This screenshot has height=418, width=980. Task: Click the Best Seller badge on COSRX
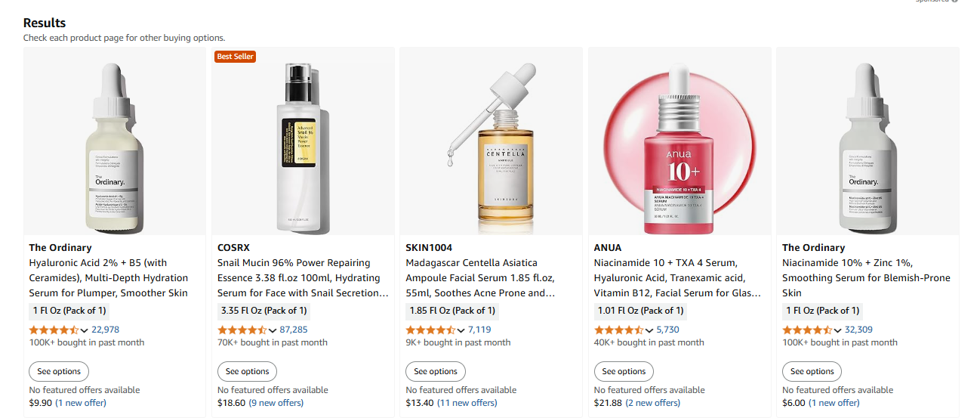point(236,57)
